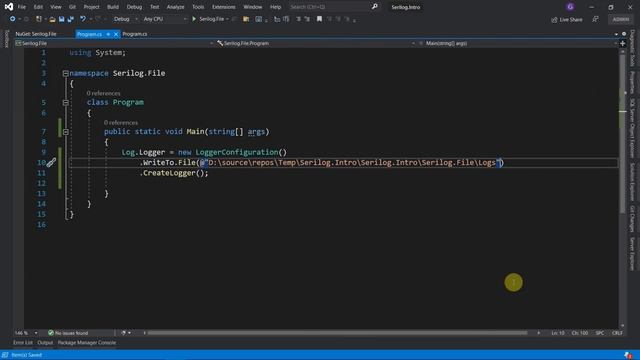
Task: Open the Output panel tab
Action: pos(45,343)
